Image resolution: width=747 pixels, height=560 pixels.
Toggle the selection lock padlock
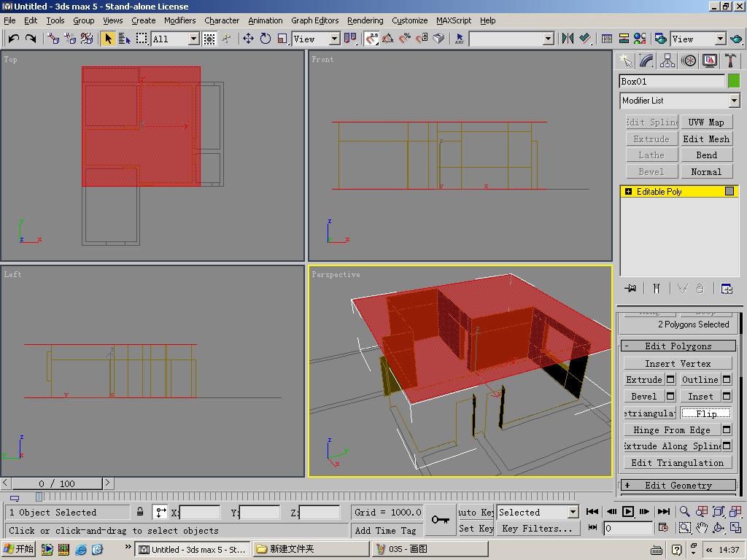140,512
